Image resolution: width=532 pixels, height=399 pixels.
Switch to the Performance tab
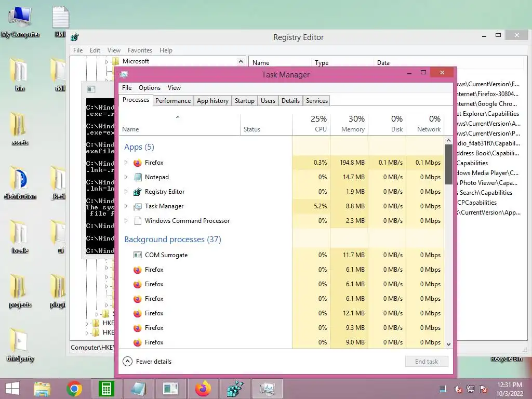pyautogui.click(x=173, y=101)
